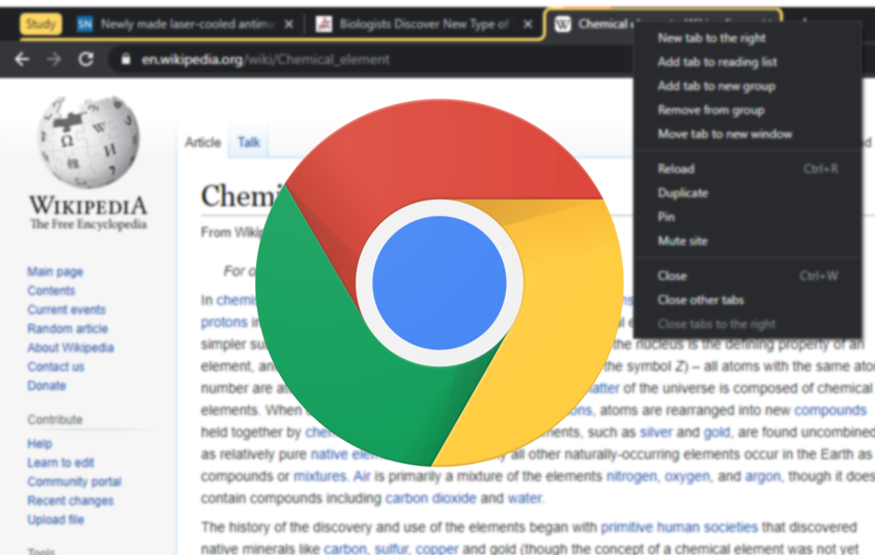Follow the 'nitrogen' article link
Image resolution: width=875 pixels, height=555 pixels.
tap(633, 476)
